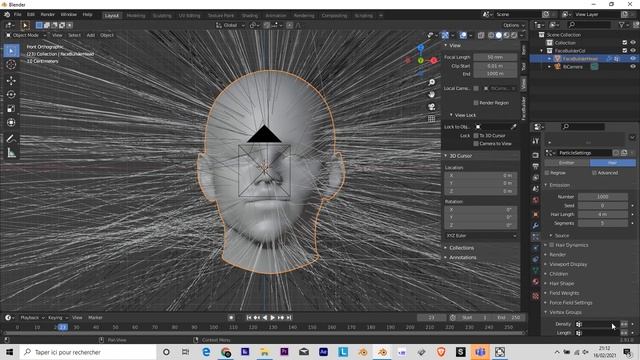The height and width of the screenshot is (360, 640).
Task: Select the Hair particle type button
Action: click(x=613, y=163)
